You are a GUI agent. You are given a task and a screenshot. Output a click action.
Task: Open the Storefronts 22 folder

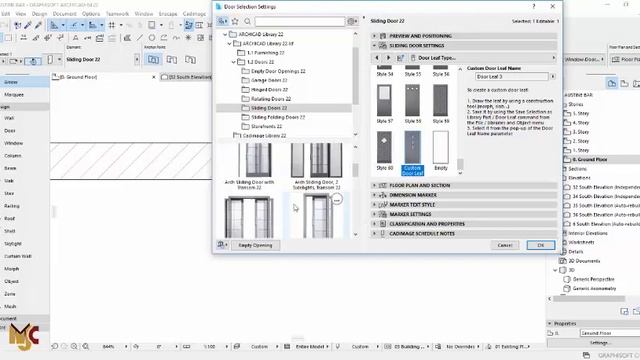tap(266, 127)
